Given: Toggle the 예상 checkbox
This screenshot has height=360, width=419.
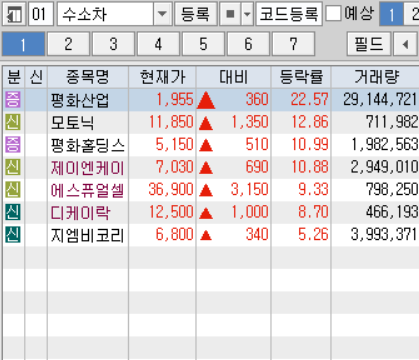Looking at the screenshot, I should [333, 14].
